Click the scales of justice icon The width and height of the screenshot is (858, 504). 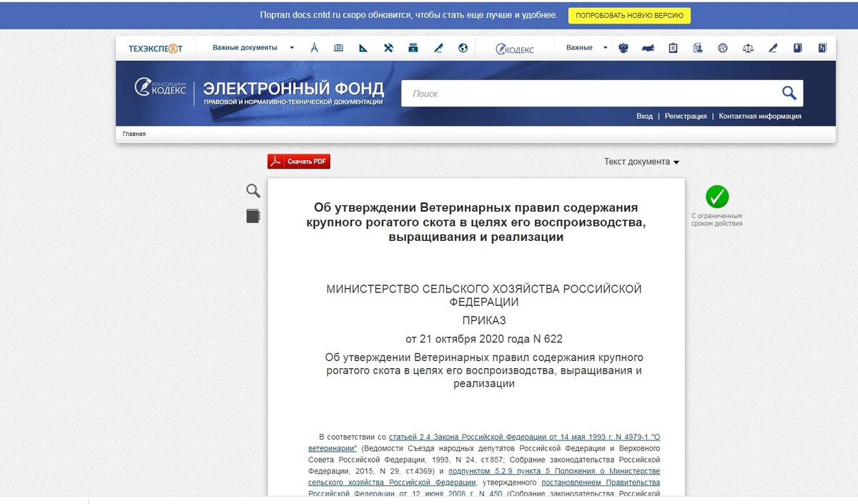748,48
